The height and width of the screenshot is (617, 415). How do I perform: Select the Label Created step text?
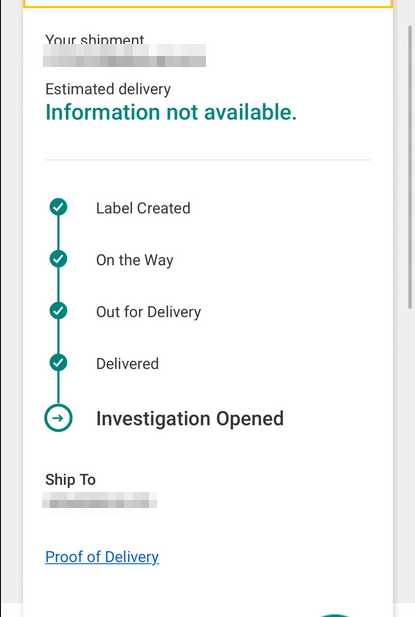coord(143,208)
